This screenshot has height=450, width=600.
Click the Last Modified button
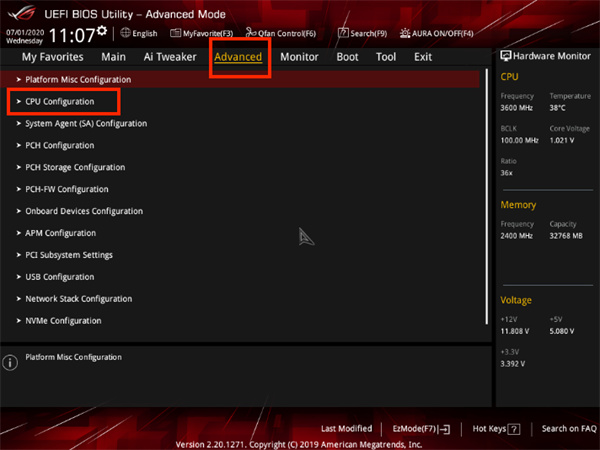(x=346, y=429)
